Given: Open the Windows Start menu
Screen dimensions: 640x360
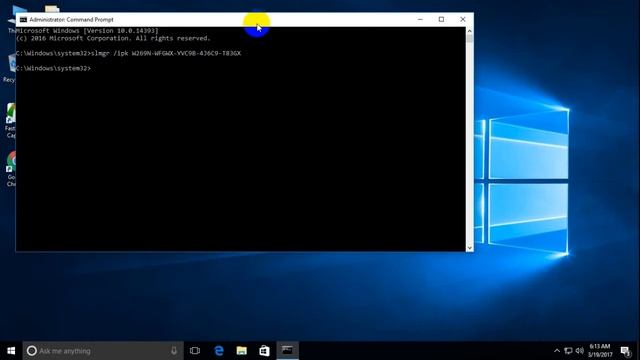Looking at the screenshot, I should (x=11, y=351).
